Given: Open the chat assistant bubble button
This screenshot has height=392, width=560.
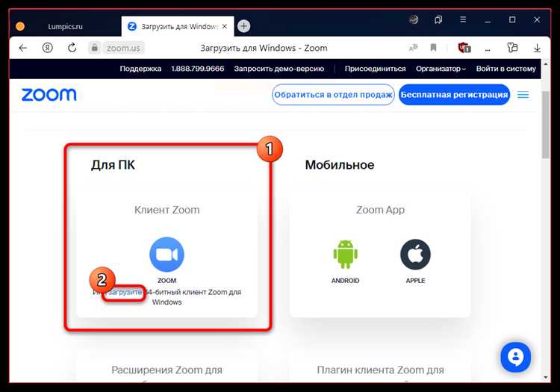Looking at the screenshot, I should point(515,357).
